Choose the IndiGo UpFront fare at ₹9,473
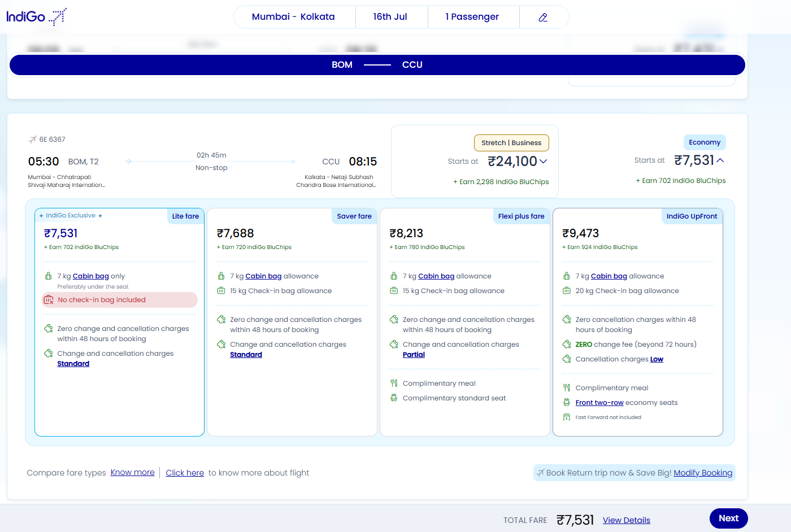791x532 pixels. 638,322
